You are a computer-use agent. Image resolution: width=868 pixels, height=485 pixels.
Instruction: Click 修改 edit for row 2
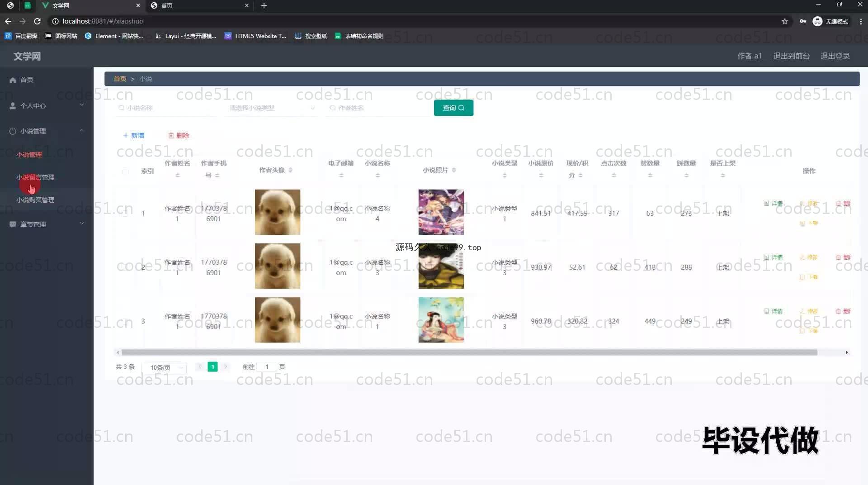(809, 257)
